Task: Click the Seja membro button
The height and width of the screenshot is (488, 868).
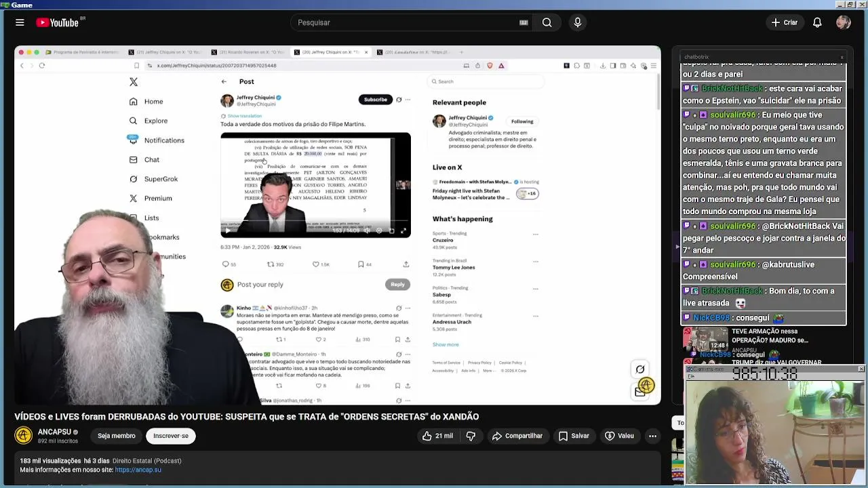Action: click(x=116, y=436)
